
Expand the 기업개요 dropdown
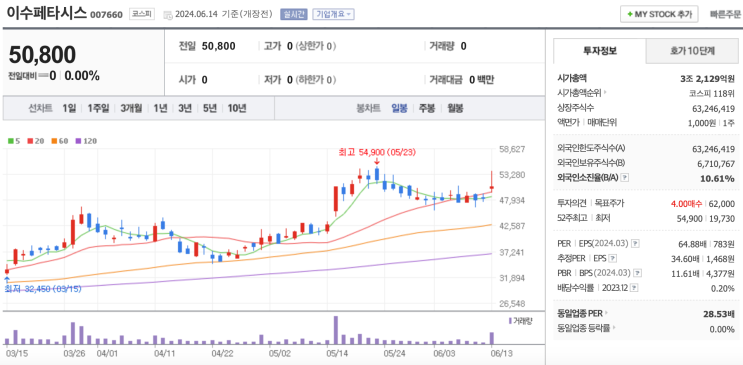point(333,14)
